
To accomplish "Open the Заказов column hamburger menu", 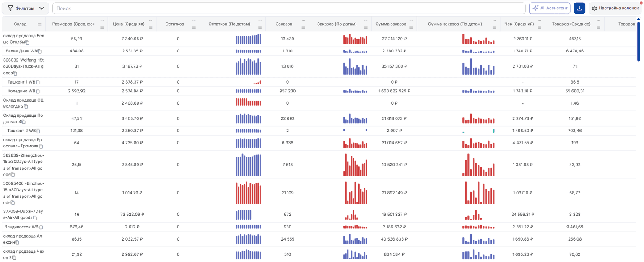I will pyautogui.click(x=304, y=27).
